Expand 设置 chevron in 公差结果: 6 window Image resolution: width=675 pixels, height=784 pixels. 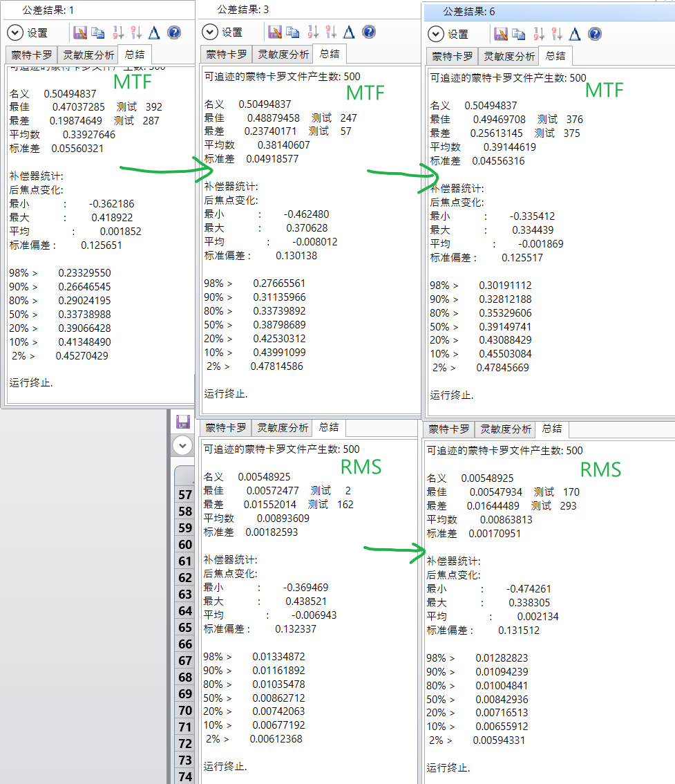coord(436,34)
